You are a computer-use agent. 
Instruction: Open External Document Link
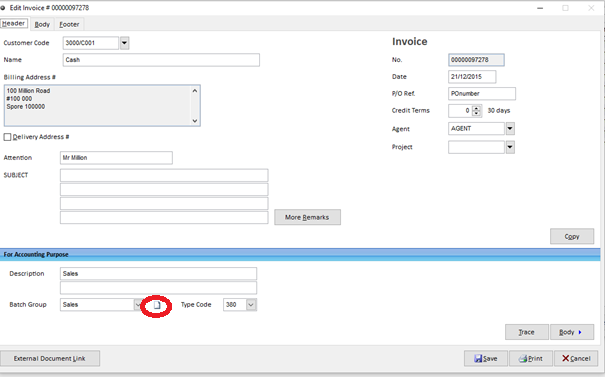pyautogui.click(x=50, y=358)
